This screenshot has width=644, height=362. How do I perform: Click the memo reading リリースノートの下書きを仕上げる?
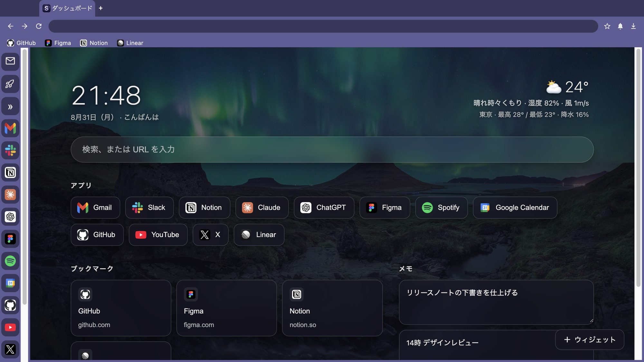(x=496, y=302)
